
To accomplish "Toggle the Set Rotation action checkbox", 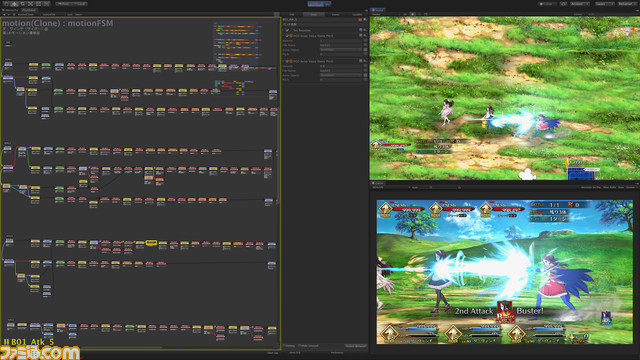I will [x=287, y=30].
